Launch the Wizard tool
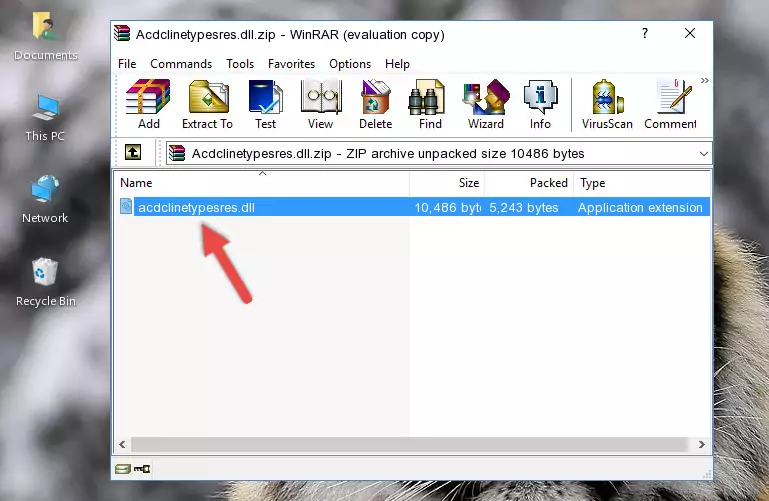 pyautogui.click(x=486, y=104)
